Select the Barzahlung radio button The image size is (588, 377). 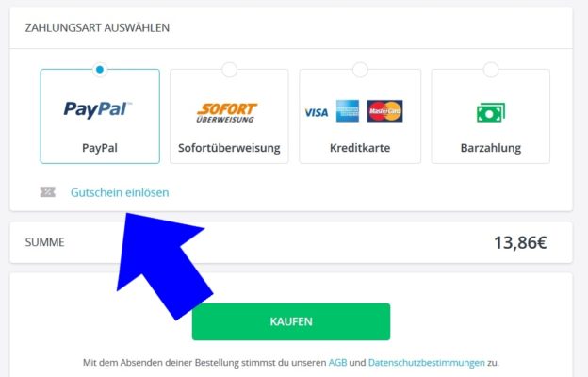point(491,70)
